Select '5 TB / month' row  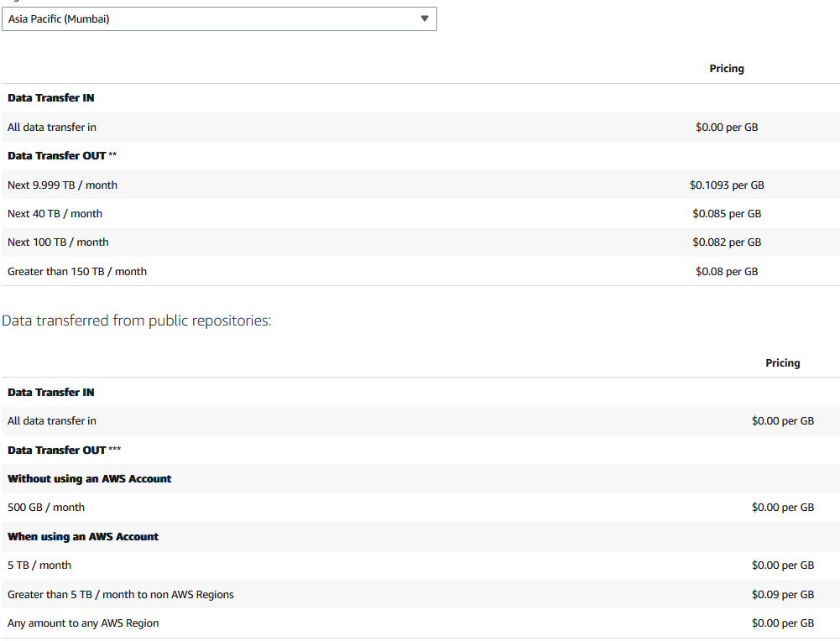[x=420, y=565]
